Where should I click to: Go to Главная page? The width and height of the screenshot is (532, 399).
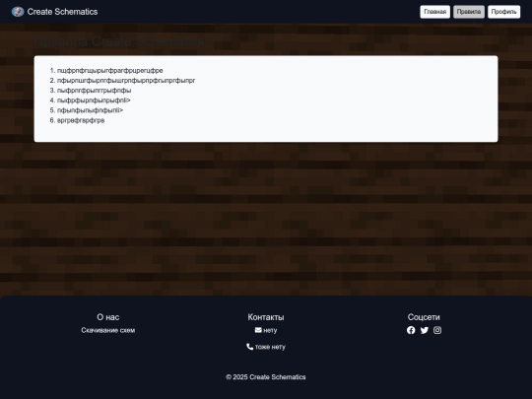435,12
